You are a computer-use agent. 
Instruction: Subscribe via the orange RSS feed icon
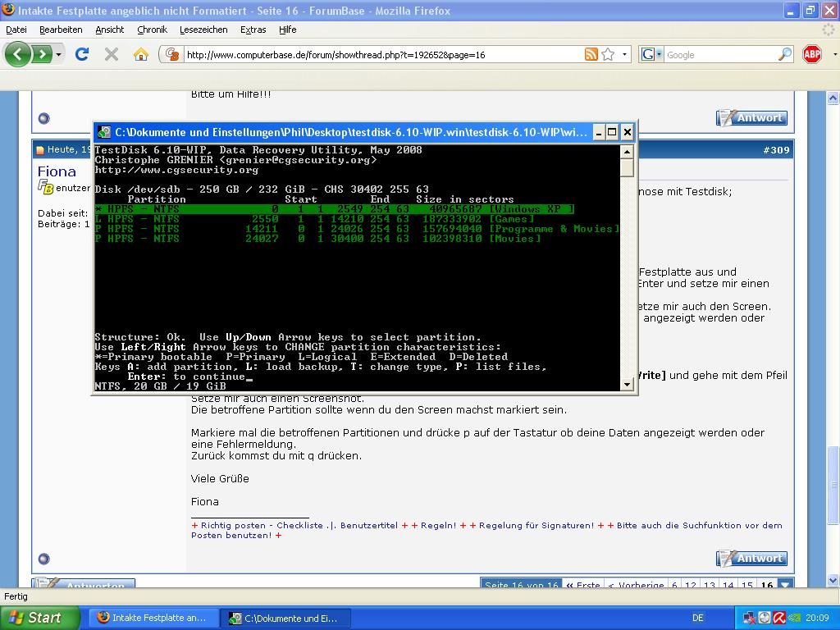pyautogui.click(x=591, y=54)
